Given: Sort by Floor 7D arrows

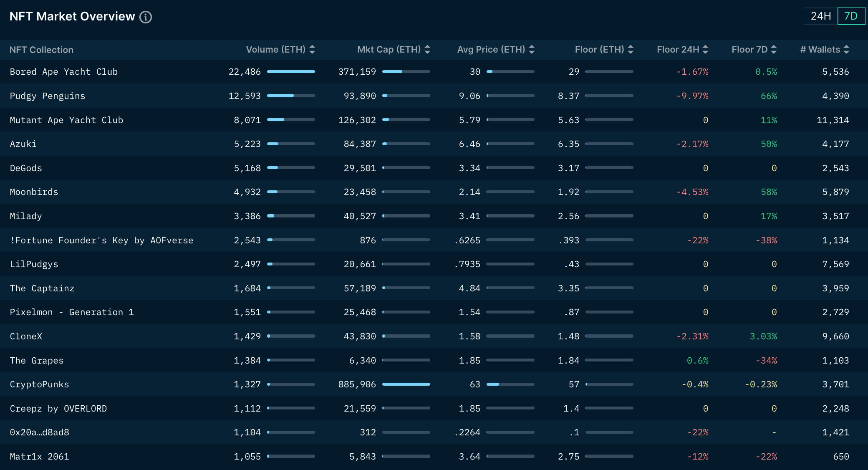Looking at the screenshot, I should (774, 50).
